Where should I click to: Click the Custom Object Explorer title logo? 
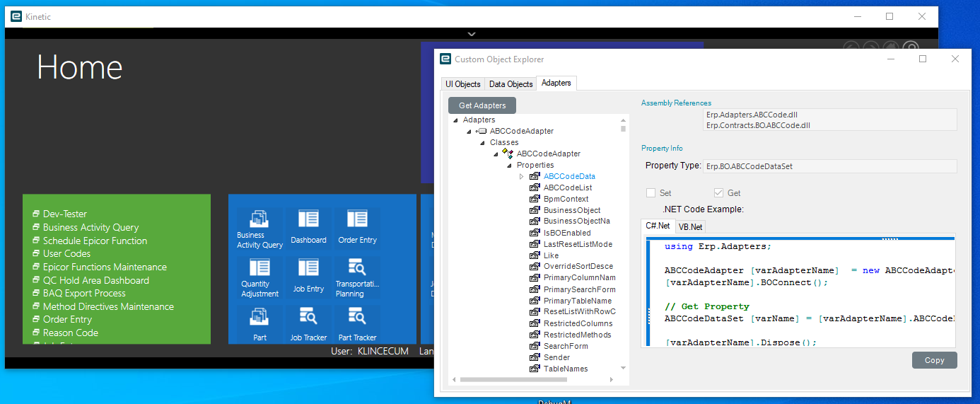(445, 59)
